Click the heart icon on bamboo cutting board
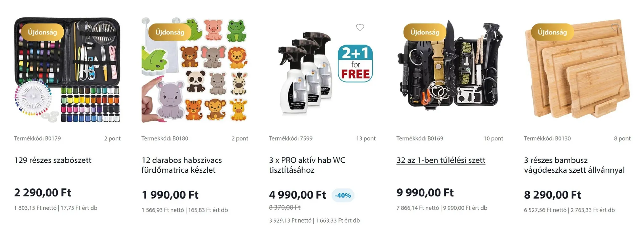This screenshot has height=227, width=644. [615, 27]
